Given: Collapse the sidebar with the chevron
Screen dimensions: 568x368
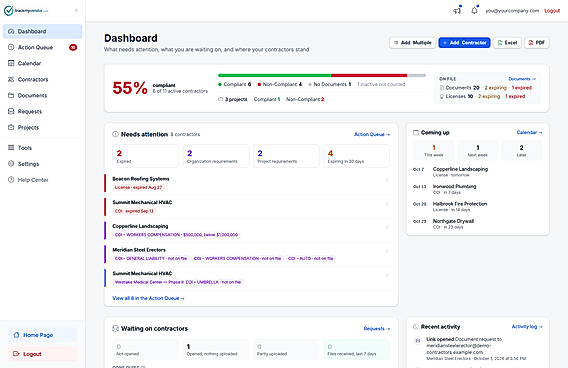Looking at the screenshot, I should 76,11.
